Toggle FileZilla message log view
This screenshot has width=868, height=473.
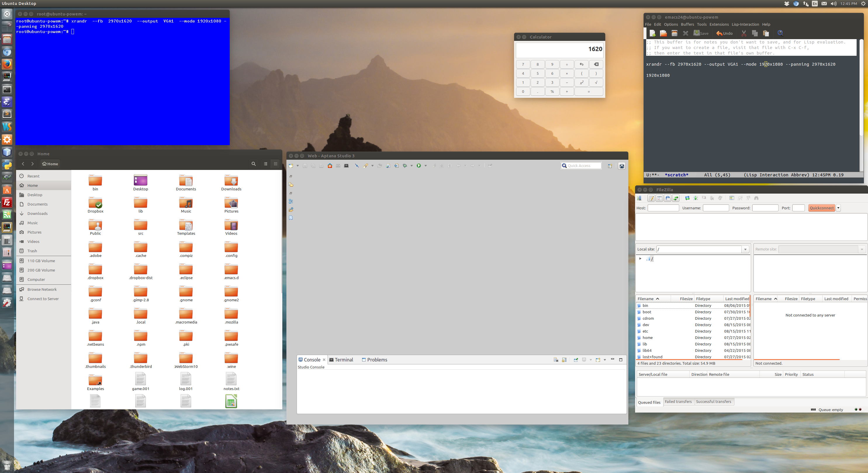click(x=651, y=198)
